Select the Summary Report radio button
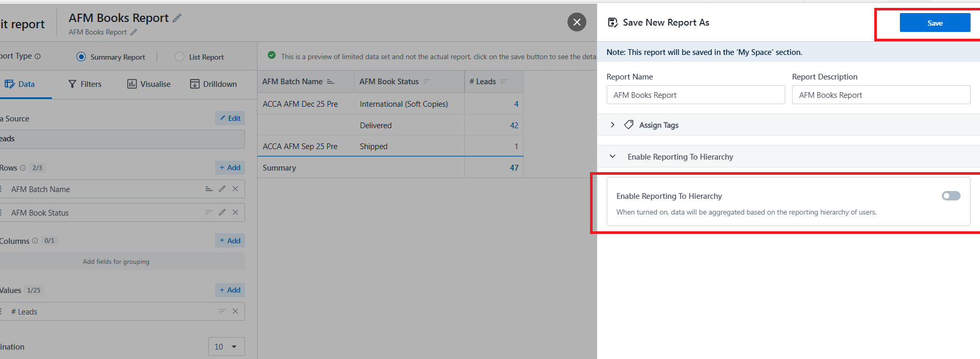Screen dimensions: 980x359 (81, 57)
